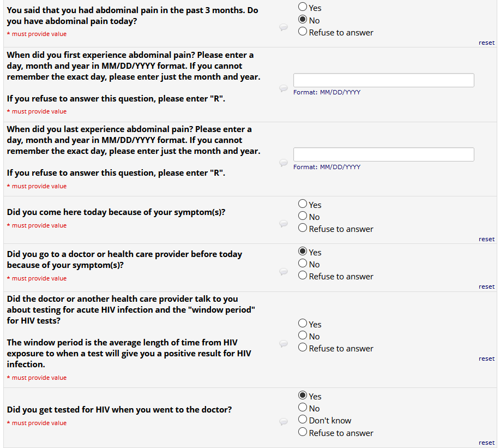Reset the prior doctor visit answer
Viewport: 500px width, 448px height.
[x=486, y=286]
